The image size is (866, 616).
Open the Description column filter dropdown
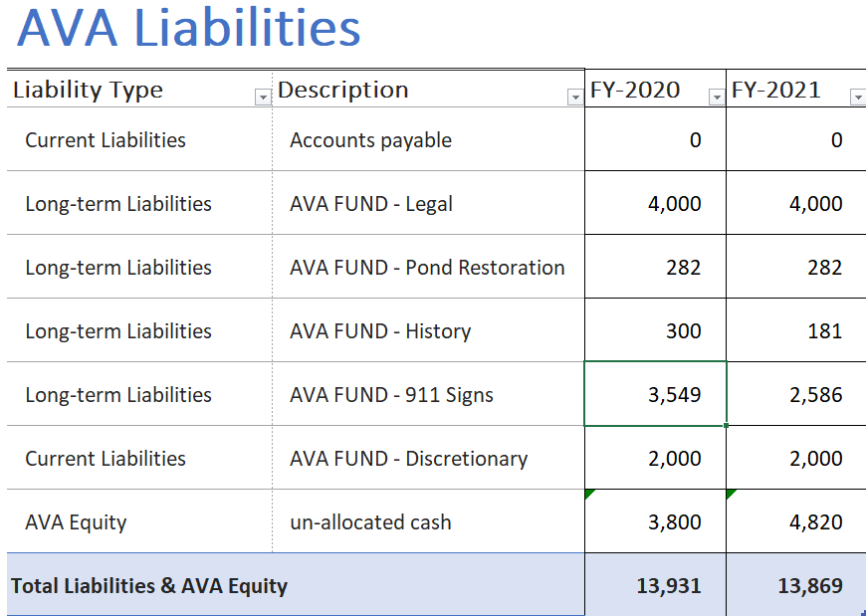(x=574, y=98)
